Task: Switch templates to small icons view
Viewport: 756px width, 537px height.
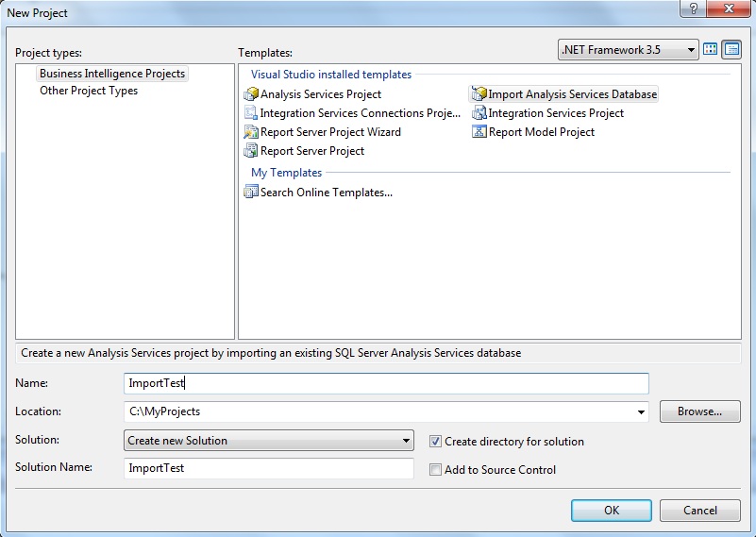Action: coord(731,49)
